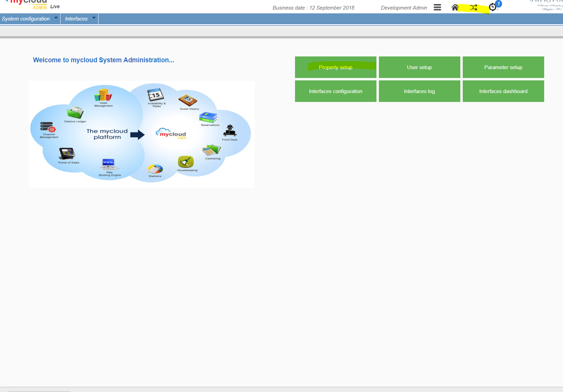Click the Live environment label
This screenshot has height=392, width=563.
click(55, 6)
